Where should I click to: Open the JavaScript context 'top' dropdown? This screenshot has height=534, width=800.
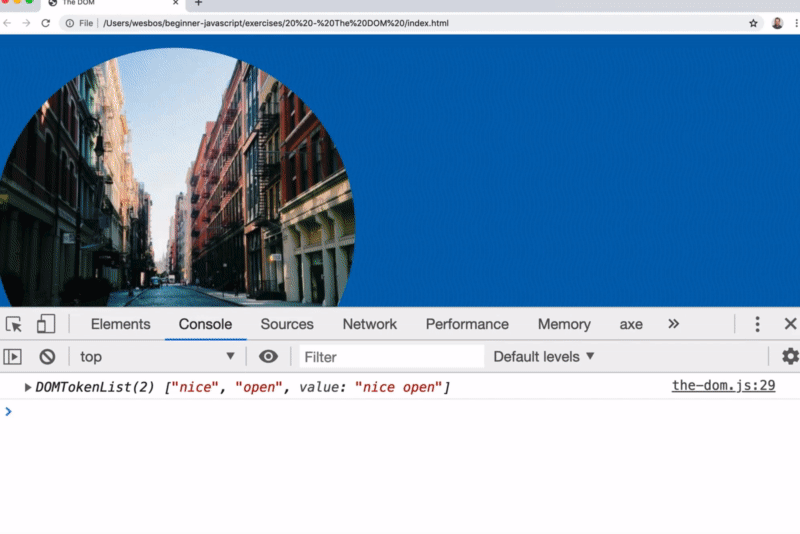(157, 356)
